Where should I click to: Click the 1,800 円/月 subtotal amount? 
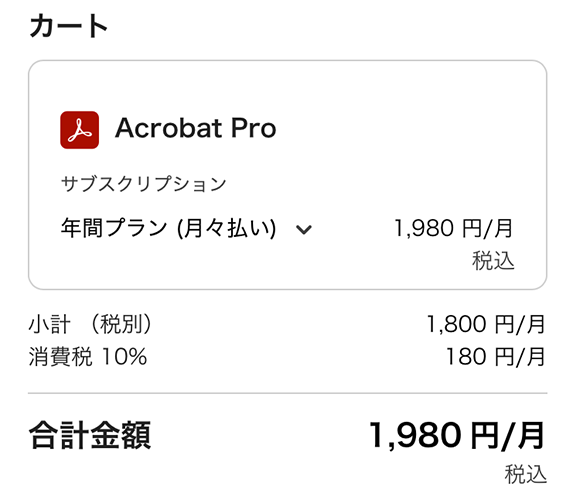(486, 324)
